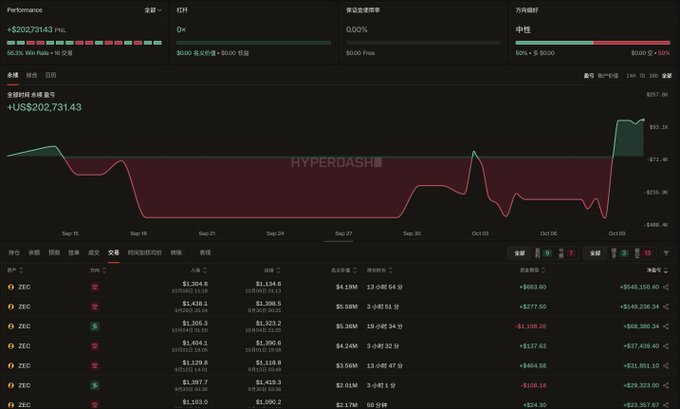Click the Oct 03 label on the chart axis
The width and height of the screenshot is (680, 409).
[480, 233]
